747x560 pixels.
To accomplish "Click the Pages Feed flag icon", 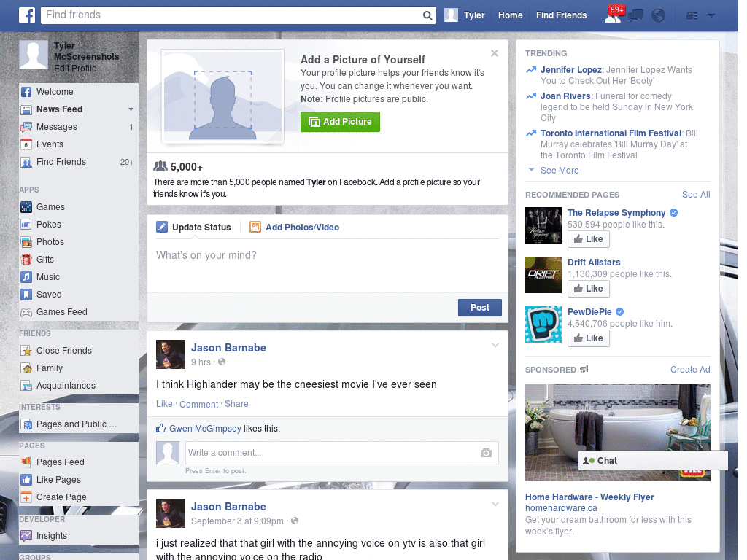I will 26,462.
